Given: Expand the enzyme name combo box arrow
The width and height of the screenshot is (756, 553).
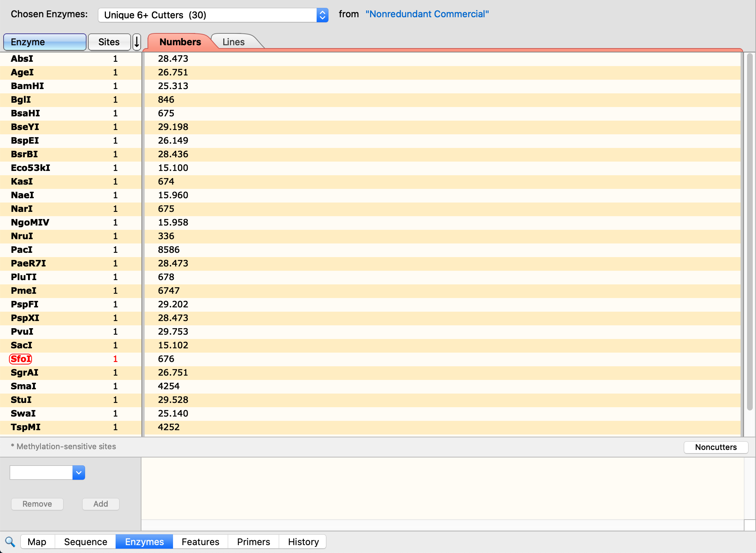Looking at the screenshot, I should 79,473.
